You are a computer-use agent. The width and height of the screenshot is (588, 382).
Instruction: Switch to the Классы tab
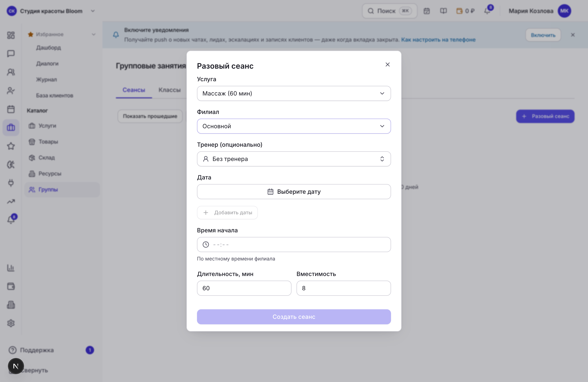pos(169,90)
